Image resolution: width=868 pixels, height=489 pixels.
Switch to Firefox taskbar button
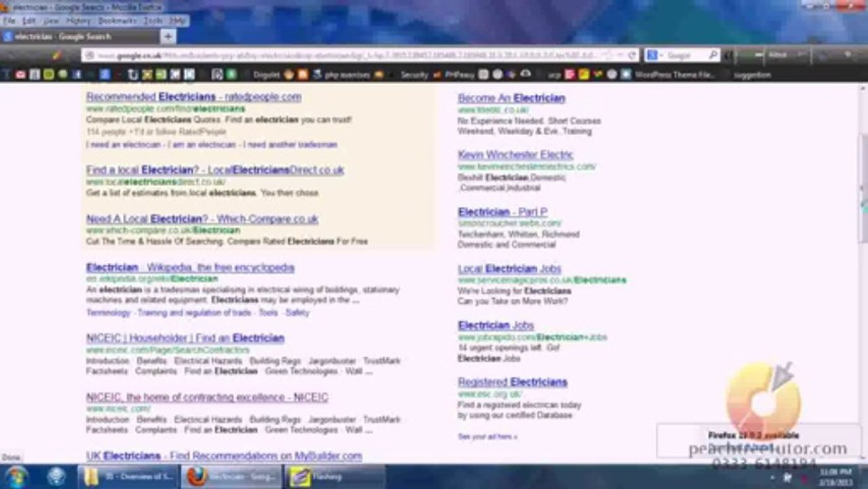231,477
